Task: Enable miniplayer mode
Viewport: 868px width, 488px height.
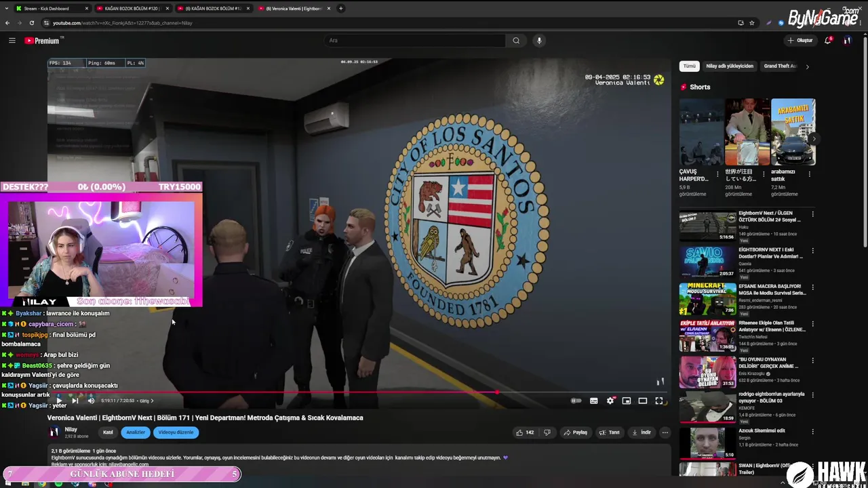Action: [627, 401]
